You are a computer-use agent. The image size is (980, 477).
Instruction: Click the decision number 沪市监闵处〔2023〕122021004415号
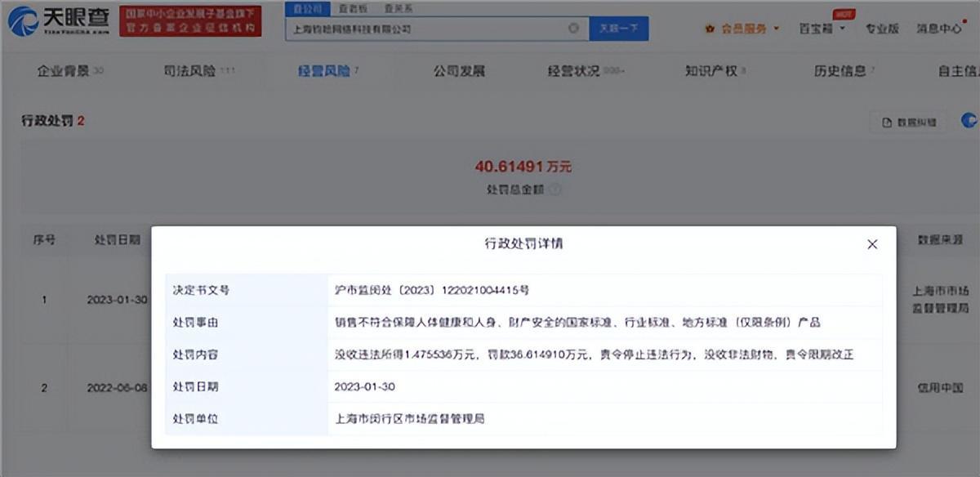(x=433, y=290)
